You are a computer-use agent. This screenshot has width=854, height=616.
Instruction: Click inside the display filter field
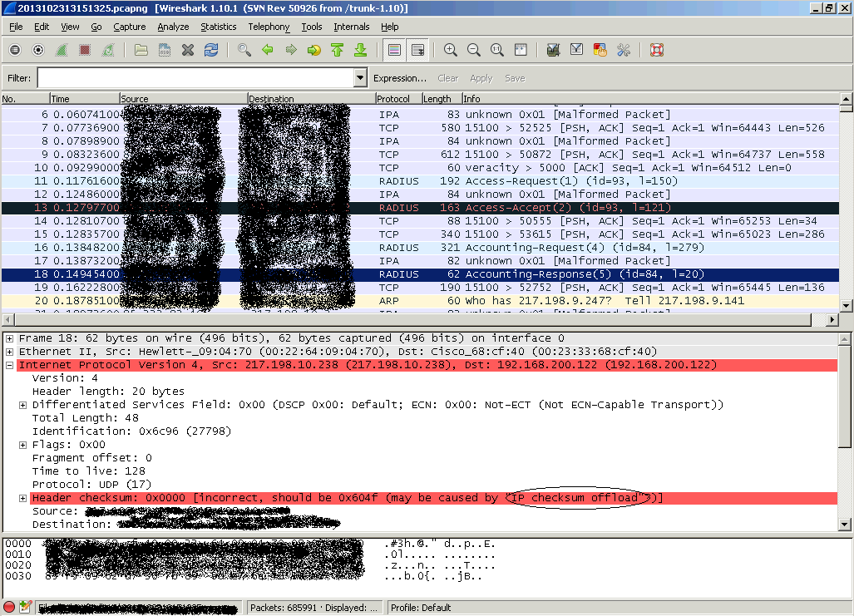(x=195, y=78)
